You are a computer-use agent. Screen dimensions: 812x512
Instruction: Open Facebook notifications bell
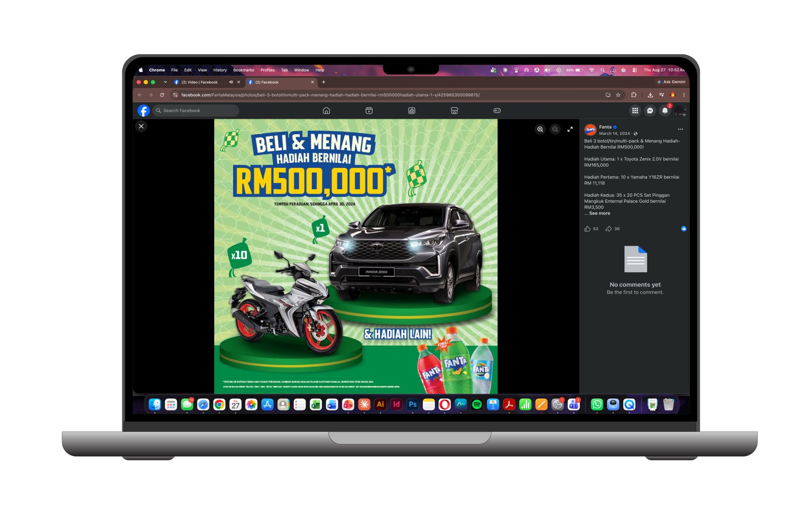point(665,110)
